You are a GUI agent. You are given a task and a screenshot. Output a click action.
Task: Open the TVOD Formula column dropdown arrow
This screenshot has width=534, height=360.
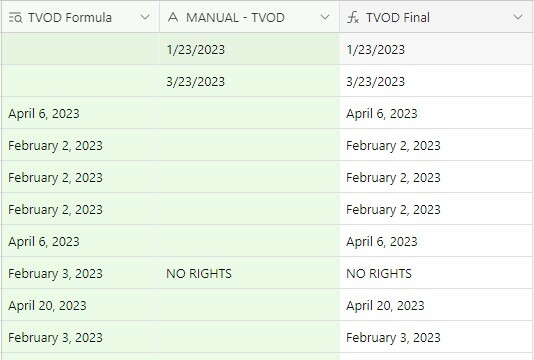coord(145,17)
